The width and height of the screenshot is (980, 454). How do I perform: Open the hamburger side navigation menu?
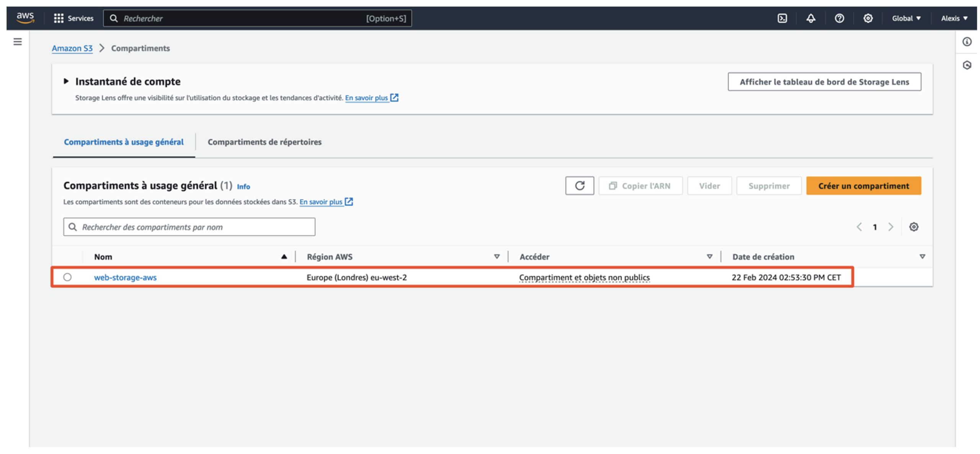pos(18,42)
